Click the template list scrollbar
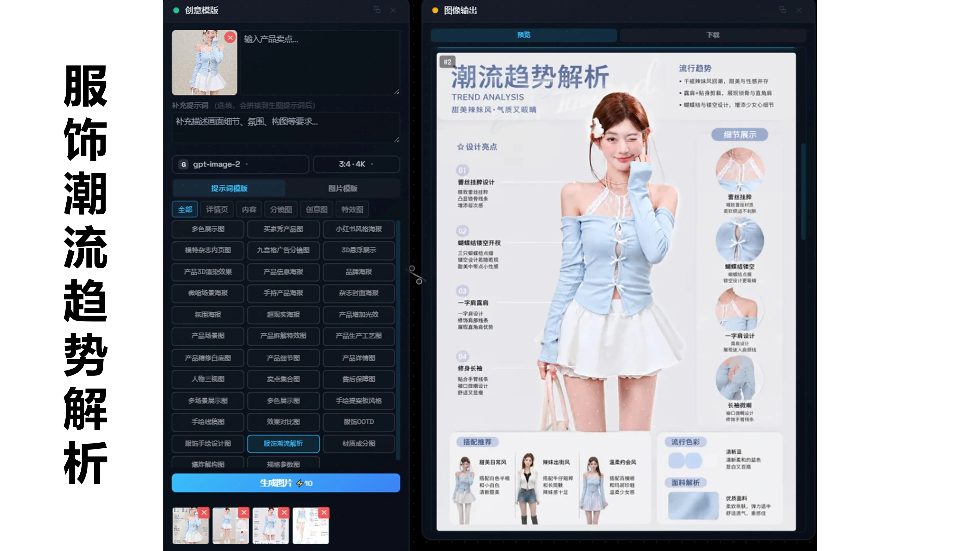 pyautogui.click(x=398, y=340)
